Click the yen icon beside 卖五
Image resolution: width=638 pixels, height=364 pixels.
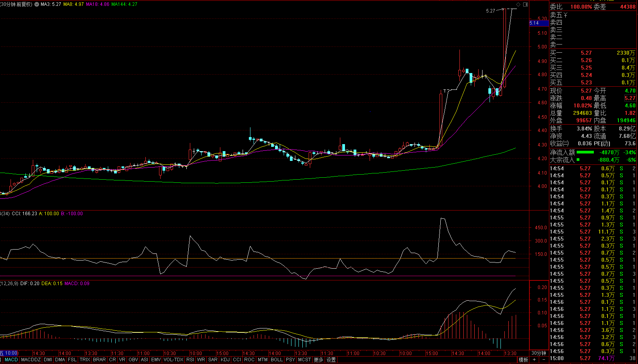click(x=565, y=15)
